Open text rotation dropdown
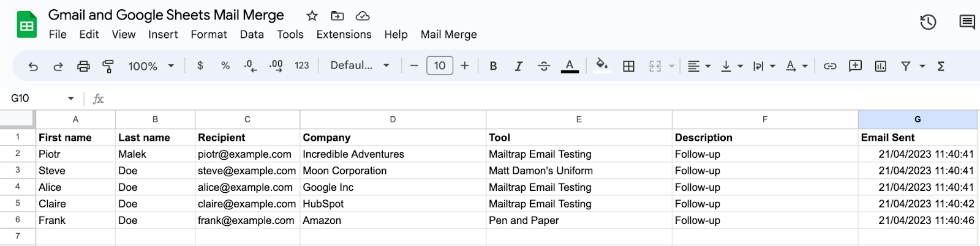This screenshot has height=246, width=980. coord(796,66)
